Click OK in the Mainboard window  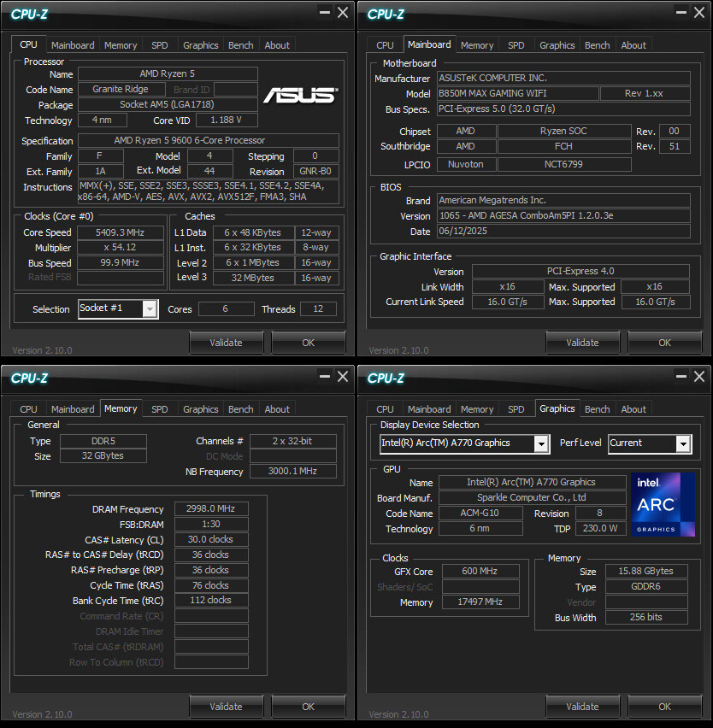pos(664,342)
